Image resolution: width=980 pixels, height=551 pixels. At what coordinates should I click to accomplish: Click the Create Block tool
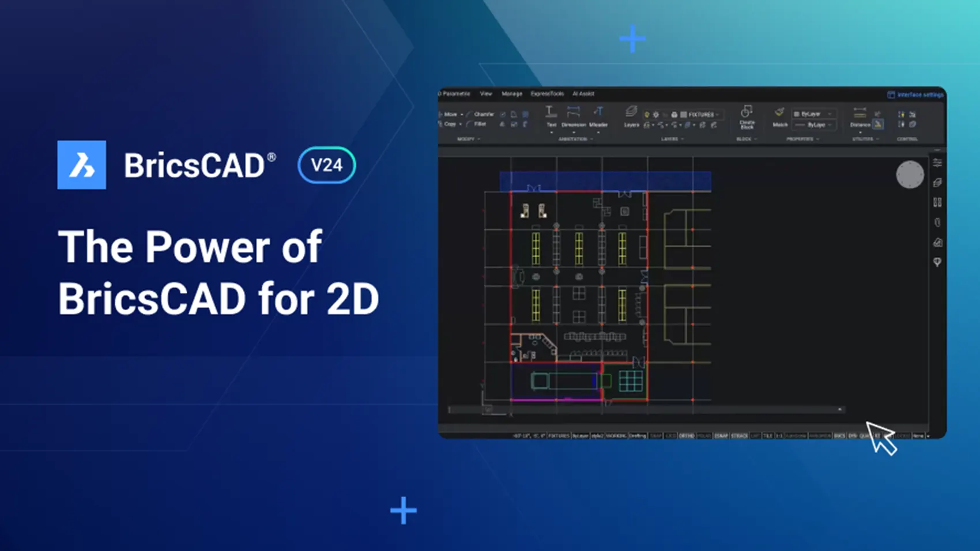[x=747, y=117]
